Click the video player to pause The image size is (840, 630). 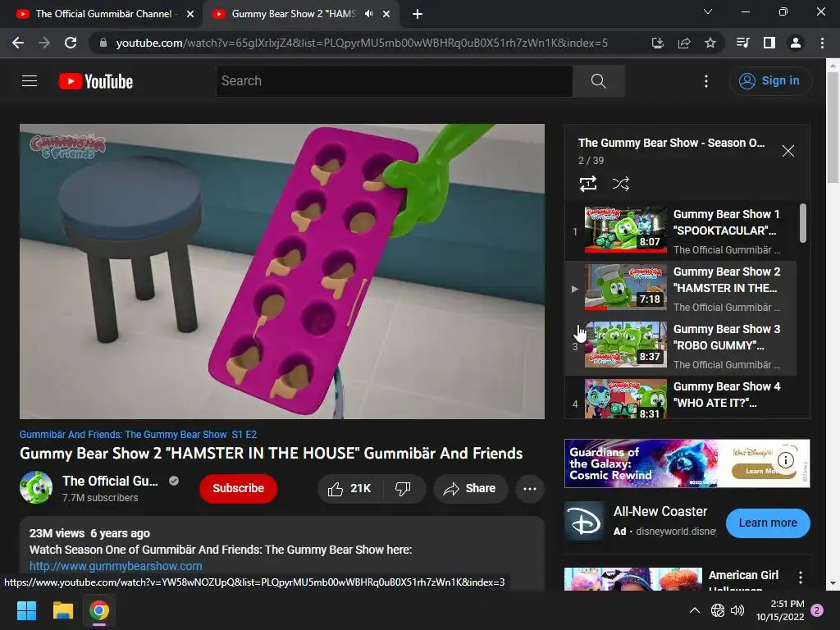tap(282, 272)
